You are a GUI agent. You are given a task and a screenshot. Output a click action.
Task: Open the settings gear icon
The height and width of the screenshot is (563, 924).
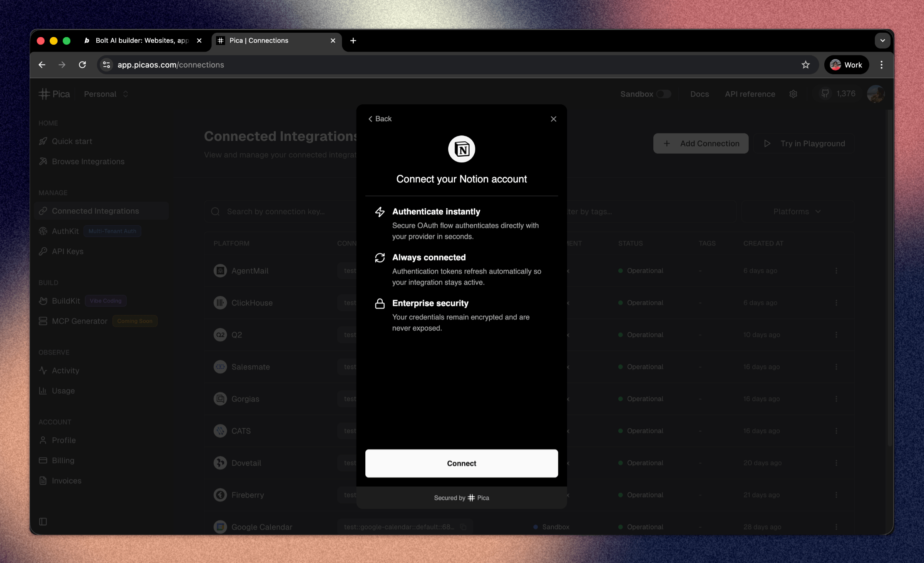pyautogui.click(x=793, y=94)
